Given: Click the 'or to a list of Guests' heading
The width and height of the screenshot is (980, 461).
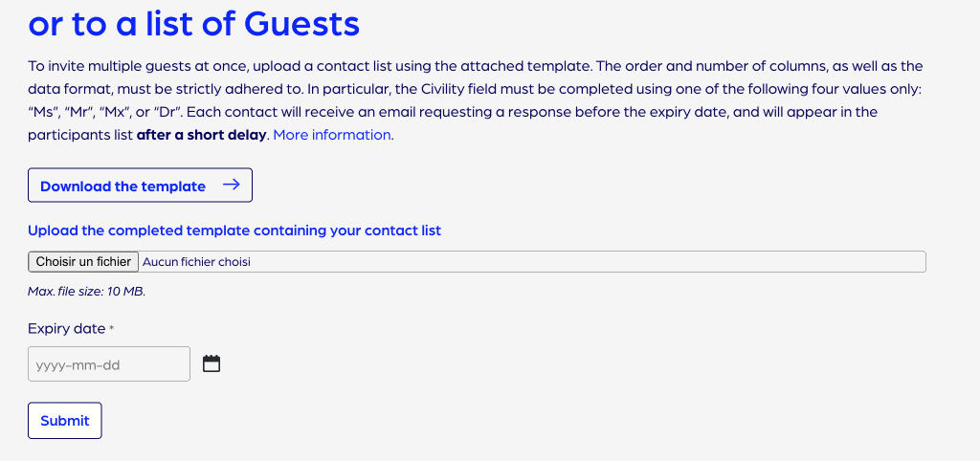Looking at the screenshot, I should (194, 24).
